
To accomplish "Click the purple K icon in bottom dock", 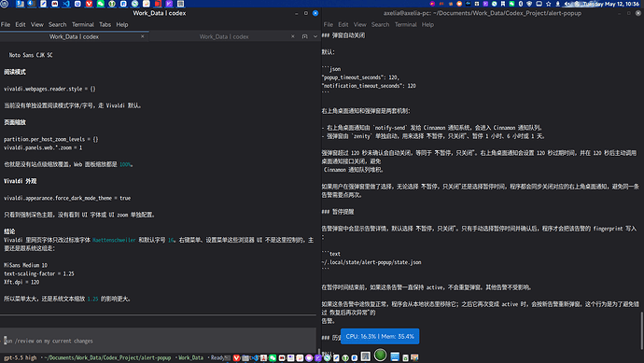I will coord(317,358).
